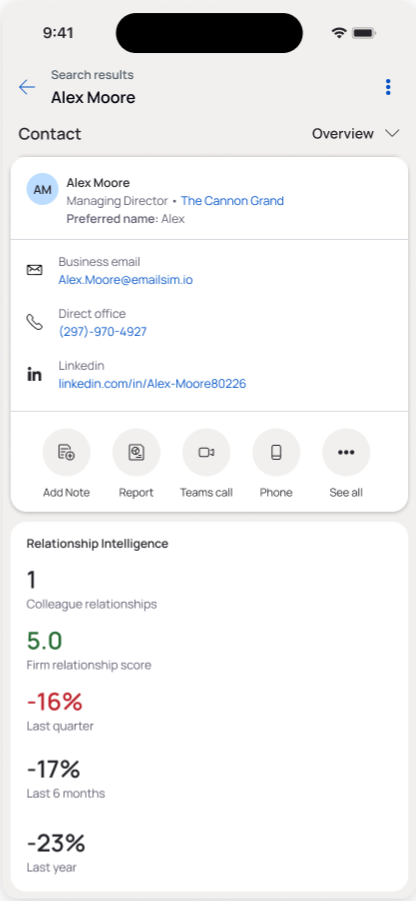Screen dimensions: 416x901
Task: Open The Cannon Grand company link
Action: point(232,201)
